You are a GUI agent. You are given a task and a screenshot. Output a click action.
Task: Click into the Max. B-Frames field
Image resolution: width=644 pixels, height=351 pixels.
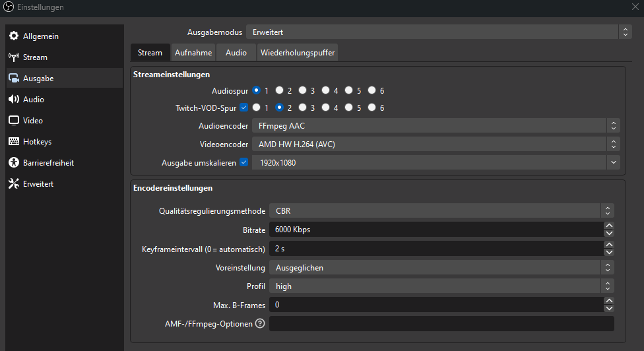[x=436, y=305]
